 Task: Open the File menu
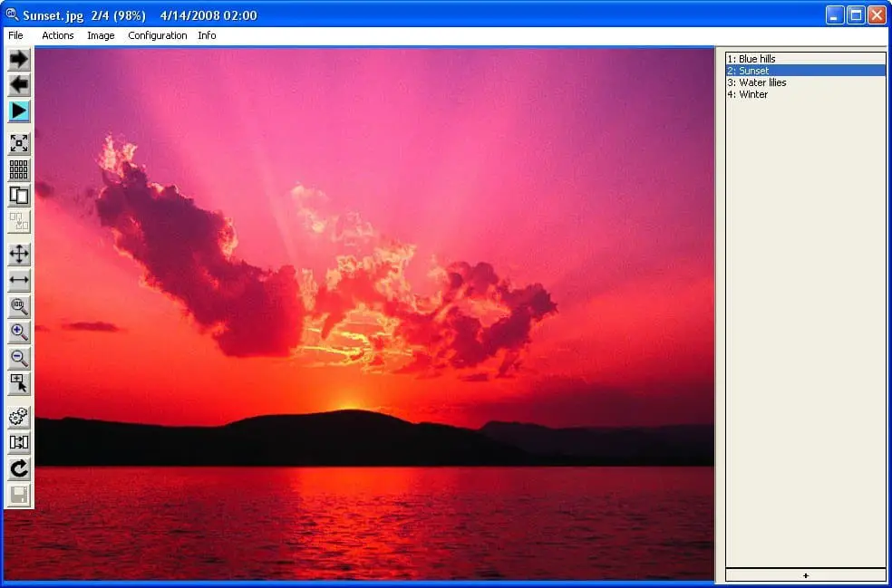click(x=16, y=35)
